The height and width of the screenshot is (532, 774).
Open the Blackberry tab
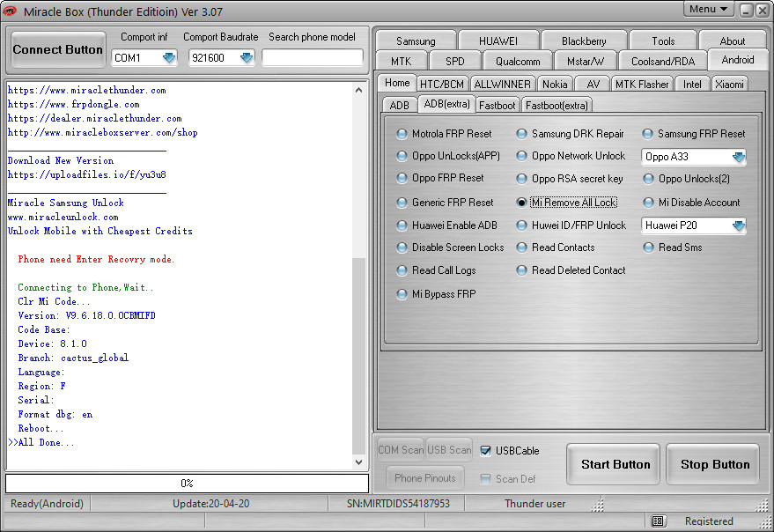point(584,41)
